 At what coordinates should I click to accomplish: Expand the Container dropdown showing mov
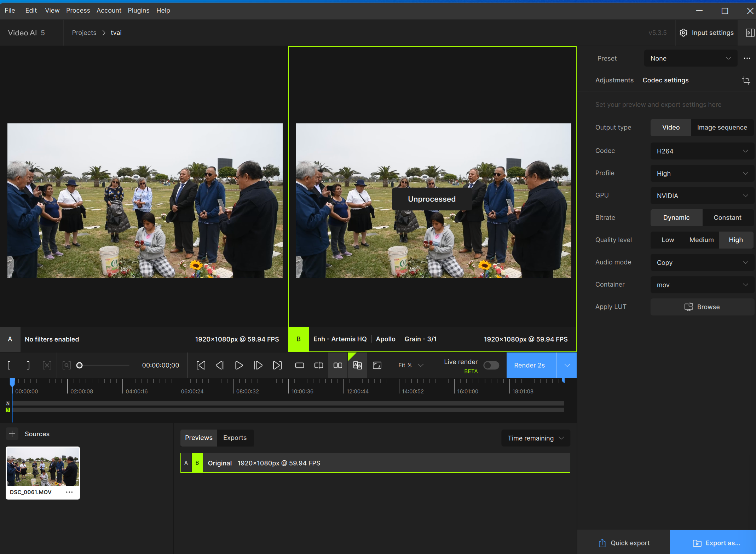coord(702,285)
